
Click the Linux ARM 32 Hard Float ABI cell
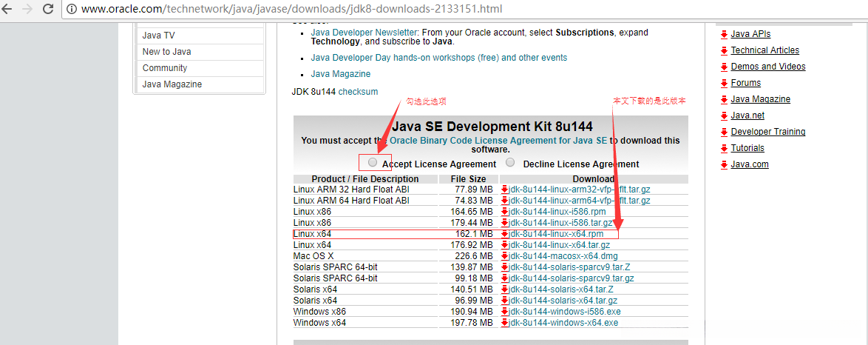coord(365,190)
